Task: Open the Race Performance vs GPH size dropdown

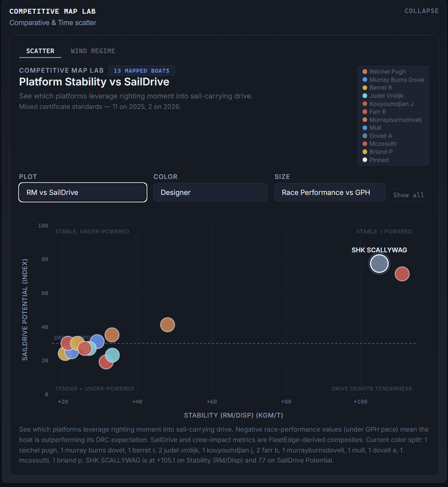Action: tap(330, 192)
